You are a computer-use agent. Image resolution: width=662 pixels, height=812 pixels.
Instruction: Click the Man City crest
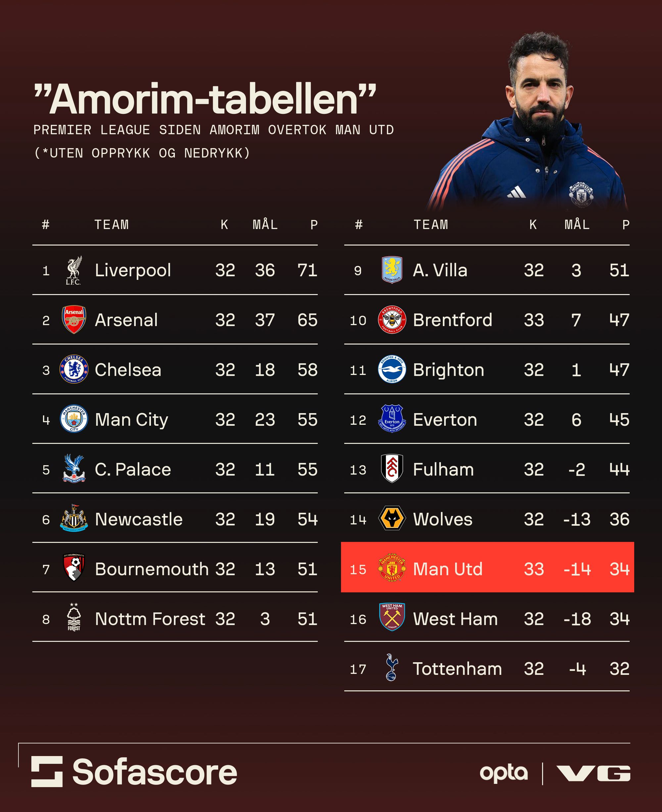coord(73,419)
